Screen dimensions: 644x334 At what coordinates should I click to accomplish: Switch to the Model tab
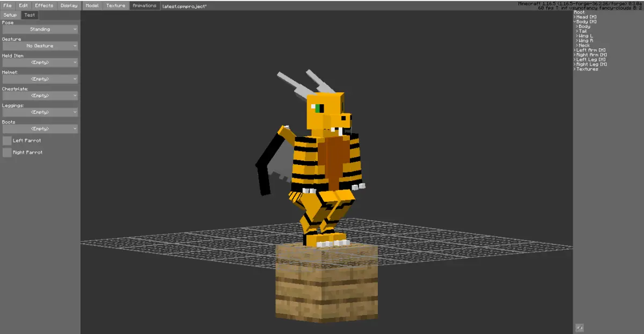click(x=92, y=5)
